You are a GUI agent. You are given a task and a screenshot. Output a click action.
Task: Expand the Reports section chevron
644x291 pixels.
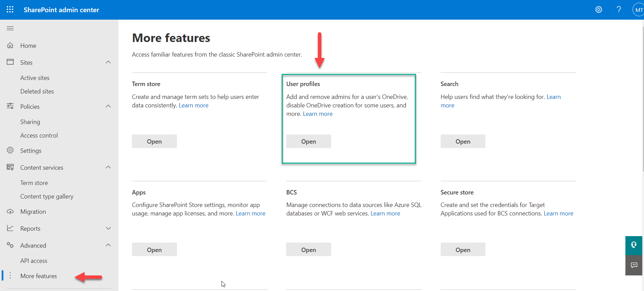coord(108,228)
